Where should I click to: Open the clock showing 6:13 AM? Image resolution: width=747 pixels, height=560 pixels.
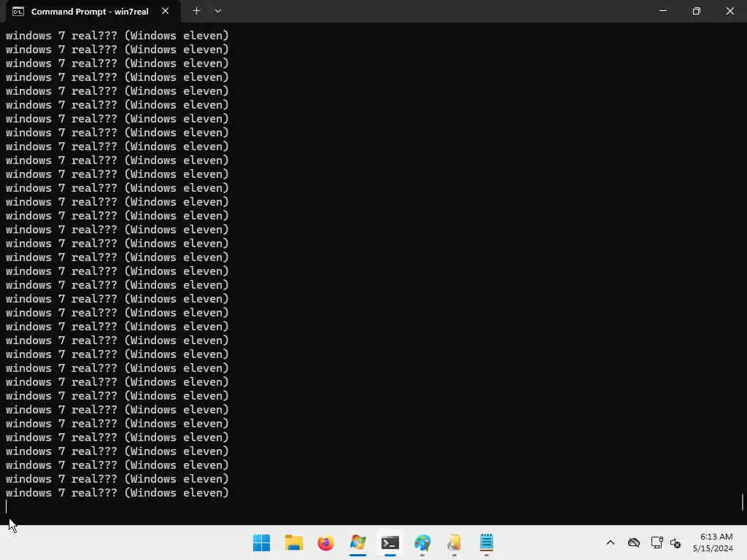coord(713,542)
